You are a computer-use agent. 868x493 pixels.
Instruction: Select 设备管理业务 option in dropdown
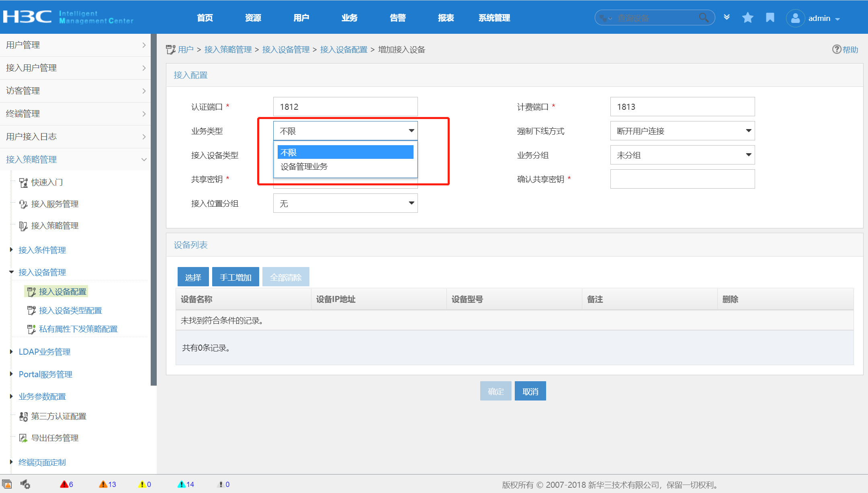point(304,166)
